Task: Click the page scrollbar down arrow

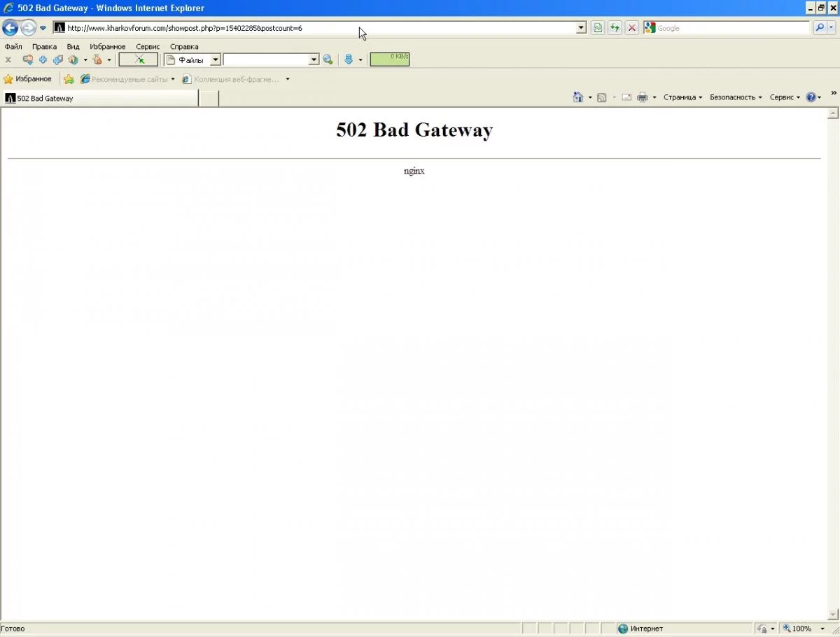Action: pyautogui.click(x=833, y=615)
